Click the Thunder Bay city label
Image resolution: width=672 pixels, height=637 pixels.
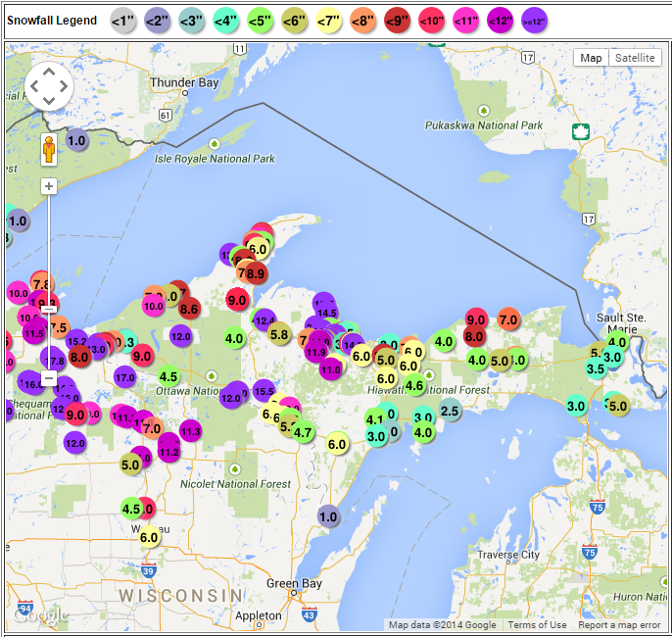184,82
